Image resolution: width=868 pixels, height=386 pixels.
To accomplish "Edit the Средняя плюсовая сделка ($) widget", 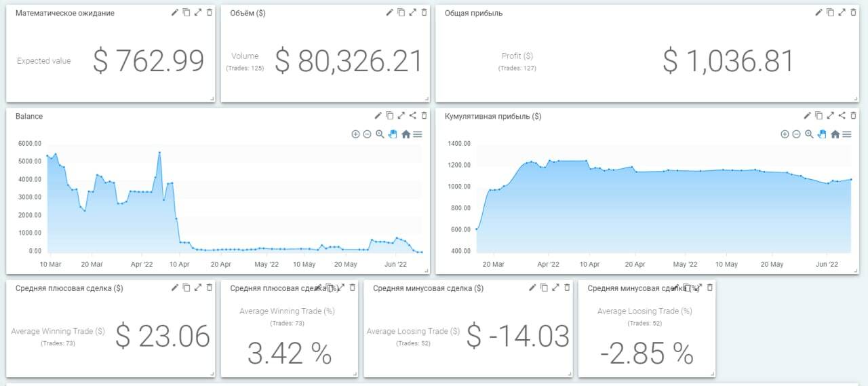I will click(174, 288).
